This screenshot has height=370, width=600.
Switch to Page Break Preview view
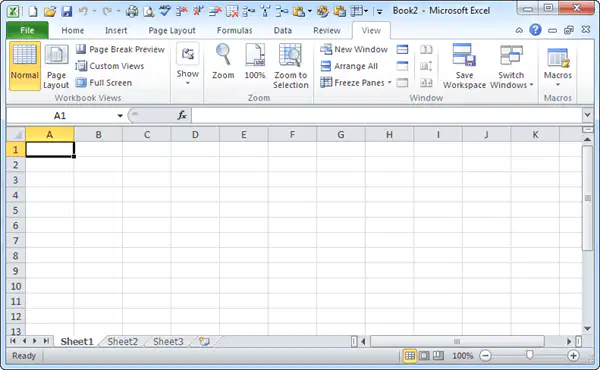tap(120, 49)
